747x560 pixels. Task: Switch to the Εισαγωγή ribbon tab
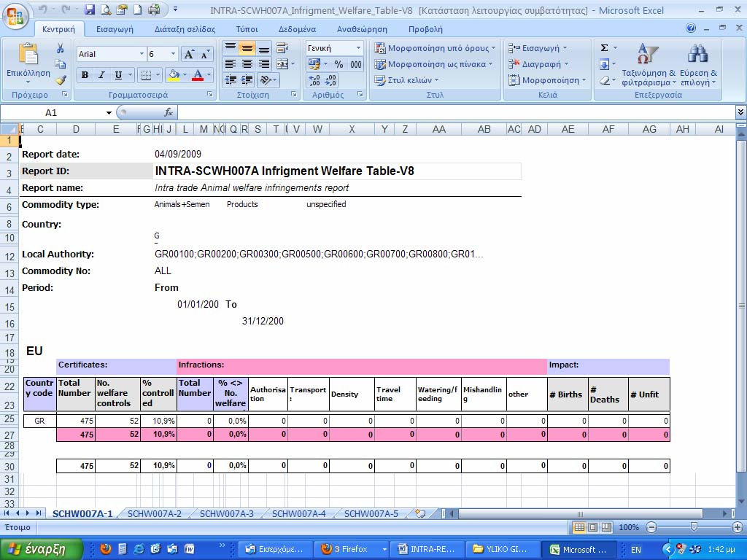point(115,29)
